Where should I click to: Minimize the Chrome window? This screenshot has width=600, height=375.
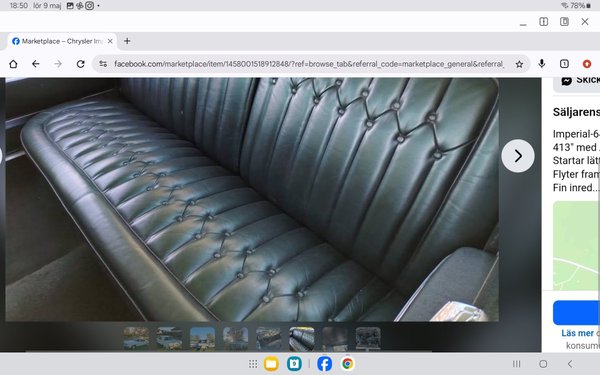[x=523, y=24]
